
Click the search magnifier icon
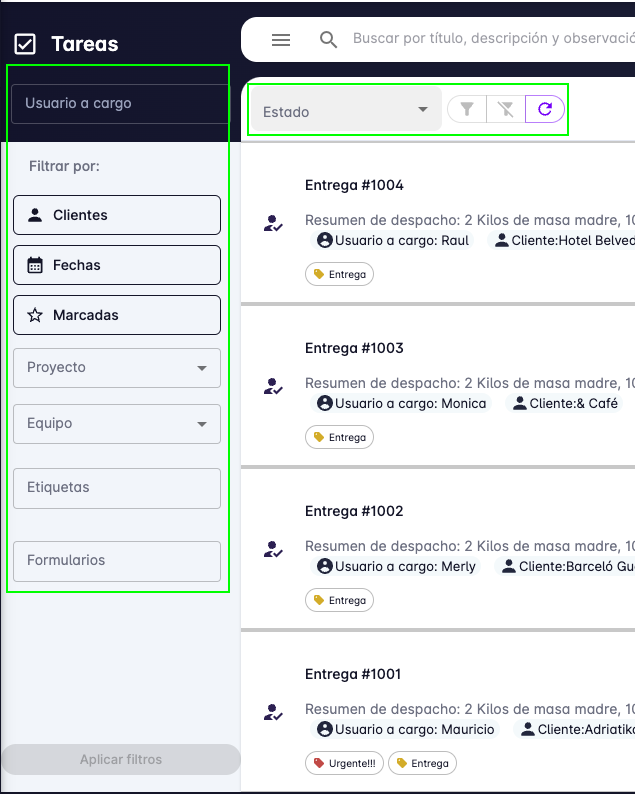click(328, 40)
